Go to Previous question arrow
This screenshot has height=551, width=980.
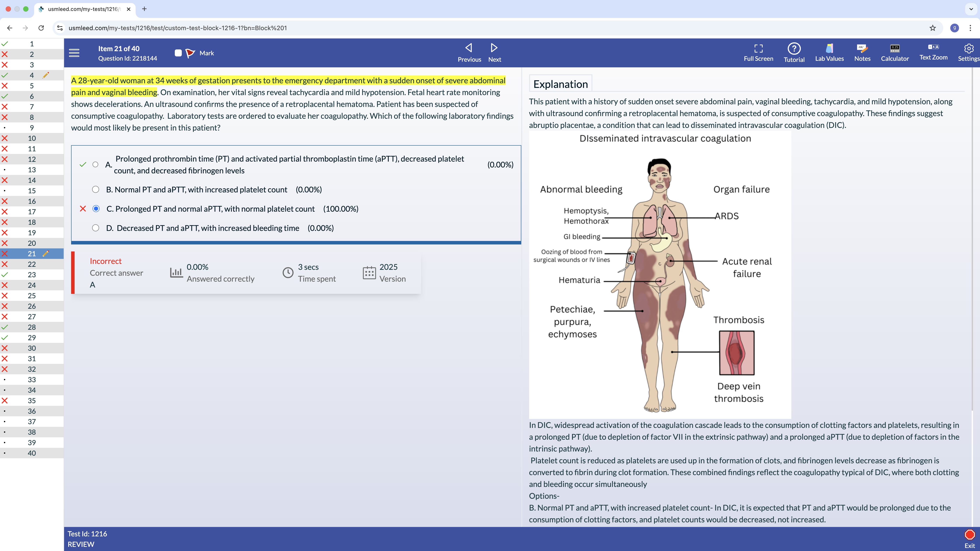469,48
